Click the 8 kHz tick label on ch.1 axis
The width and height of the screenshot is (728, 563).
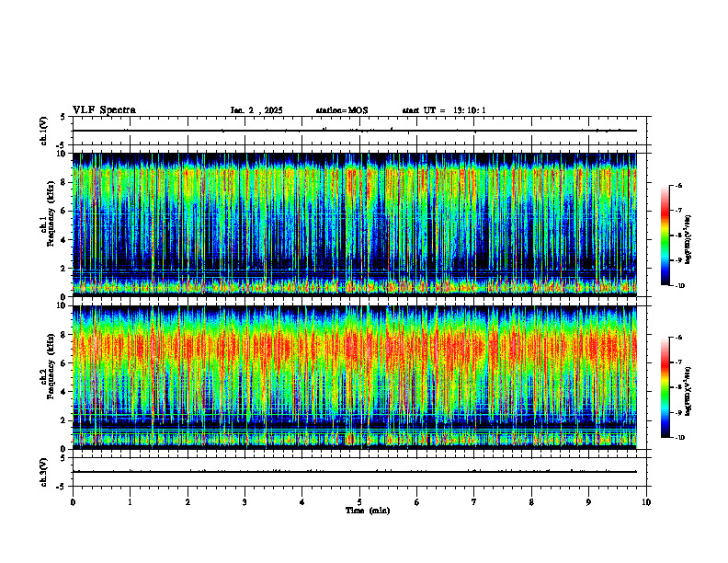point(64,182)
